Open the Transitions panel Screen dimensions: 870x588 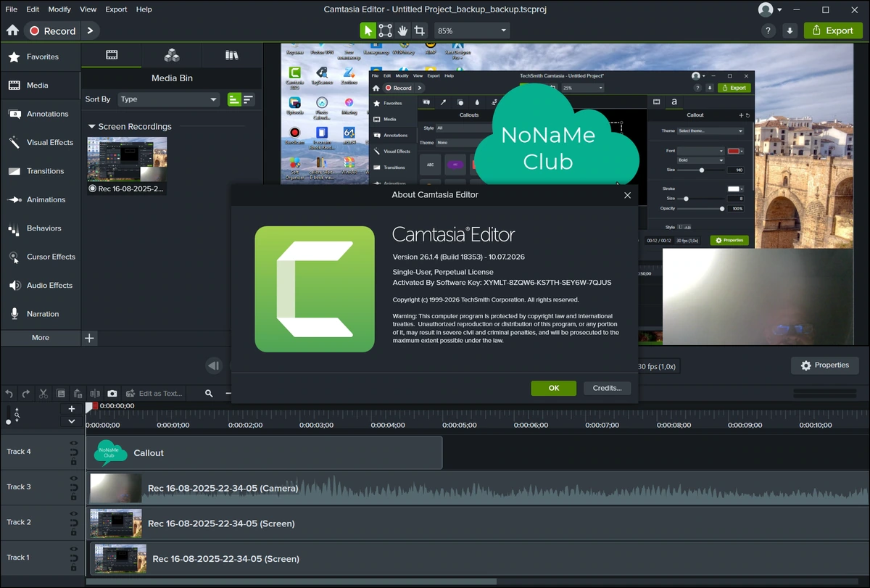[x=41, y=171]
